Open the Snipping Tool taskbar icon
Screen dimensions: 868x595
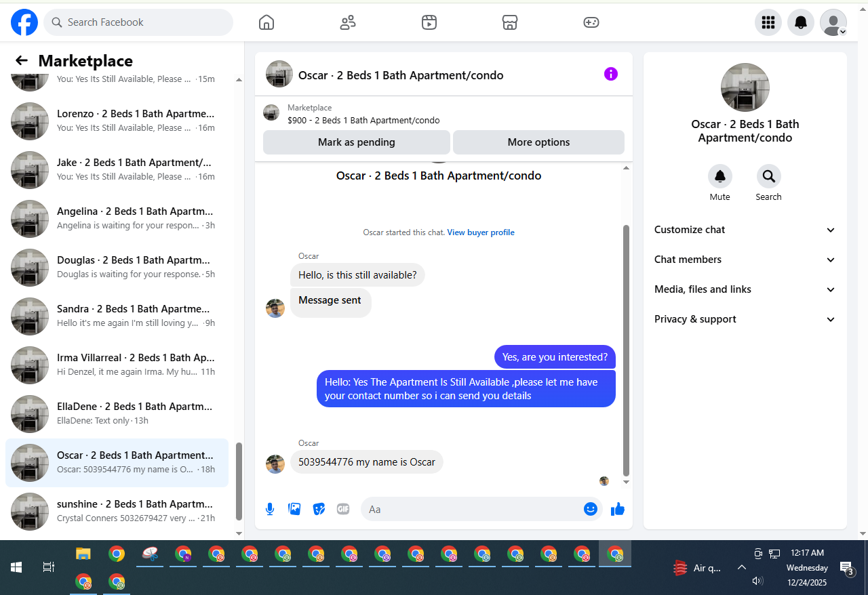tap(151, 554)
